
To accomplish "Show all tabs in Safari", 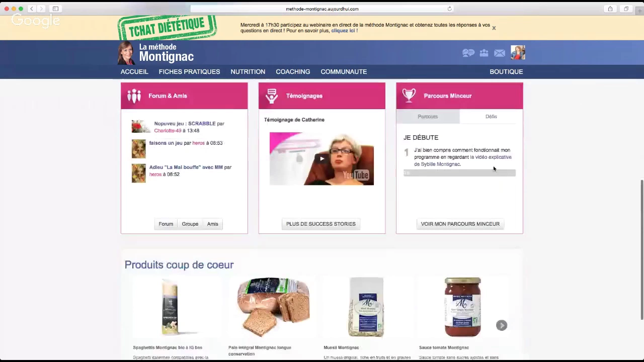I will coord(626,9).
